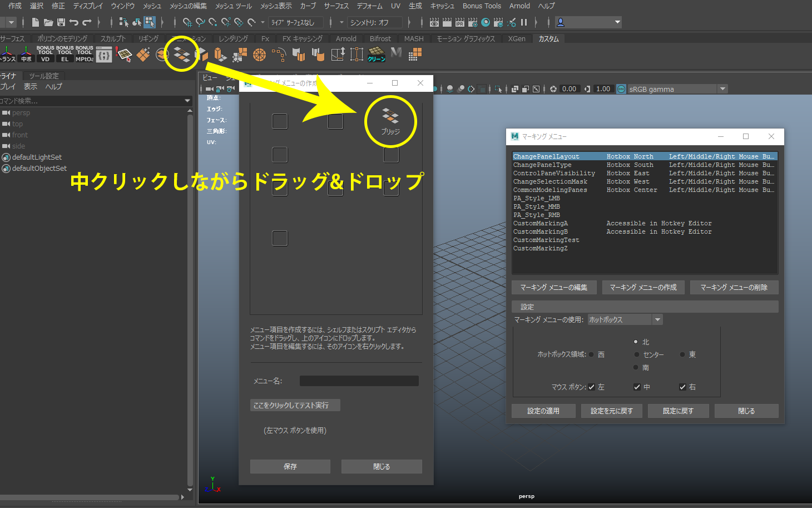This screenshot has height=508, width=812.
Task: Click the outliner vertical scrollbar
Action: [x=190, y=300]
